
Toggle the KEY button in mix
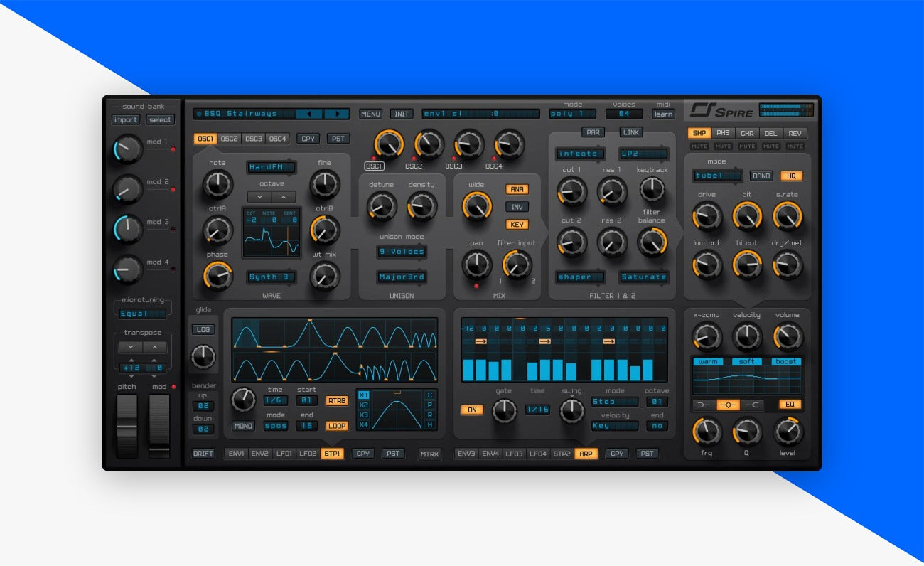pyautogui.click(x=517, y=225)
